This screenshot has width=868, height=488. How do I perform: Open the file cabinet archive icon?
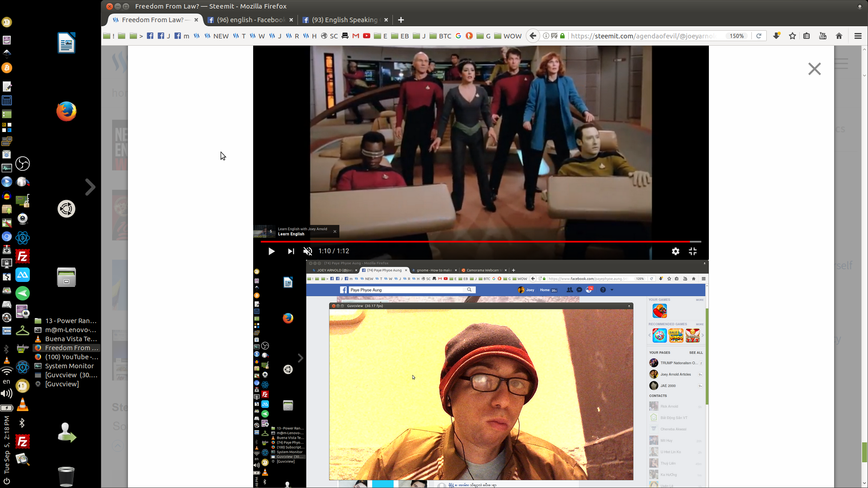pos(66,277)
